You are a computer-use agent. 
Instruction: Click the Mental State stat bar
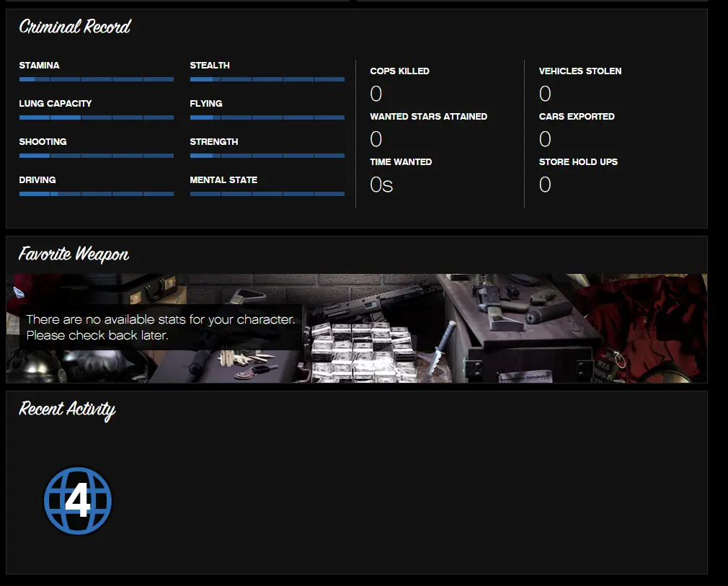tap(267, 194)
